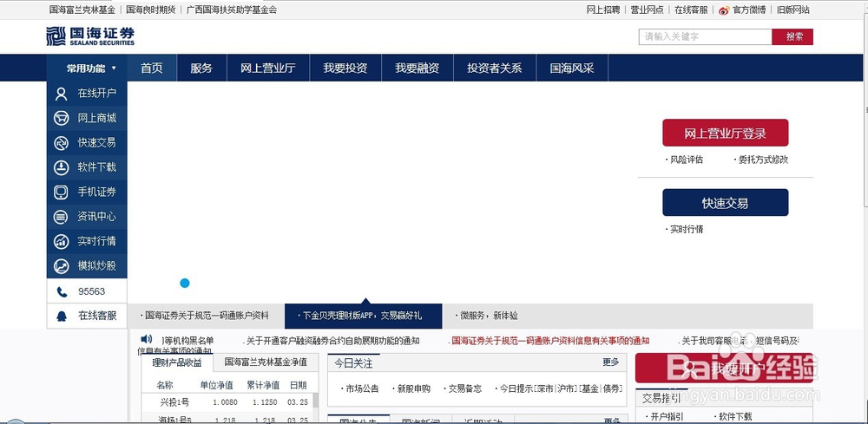868x424 pixels.
Task: Open ticker notice 关于开通客户融资融券合约自助展期功能
Action: point(332,341)
